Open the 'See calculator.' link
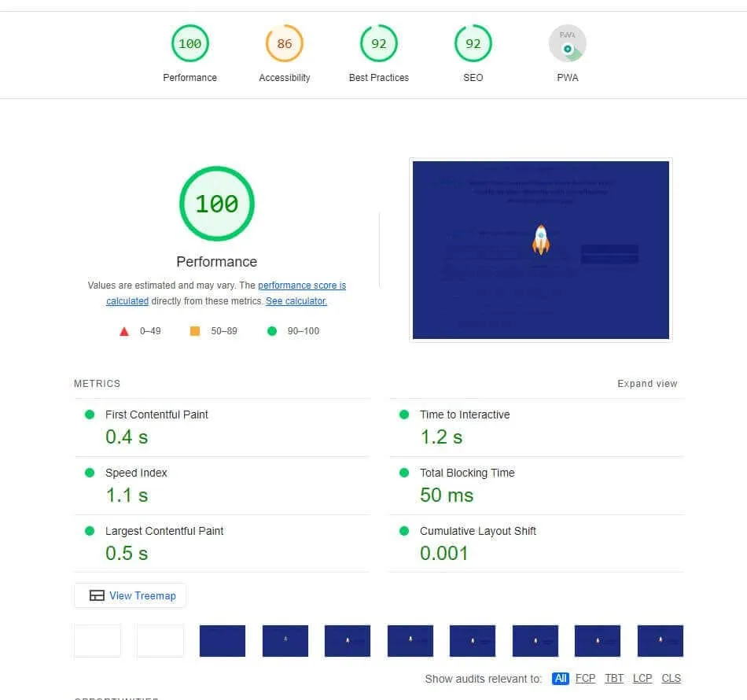 (x=296, y=301)
